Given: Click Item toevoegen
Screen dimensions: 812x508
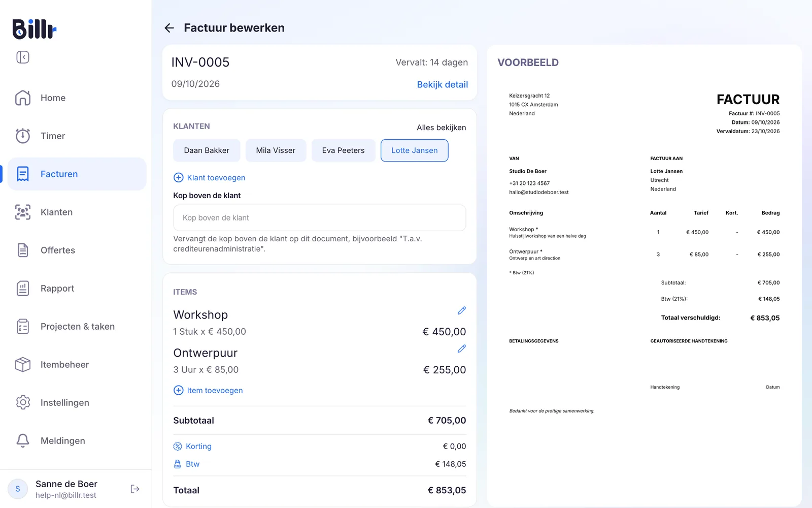Looking at the screenshot, I should click(208, 390).
